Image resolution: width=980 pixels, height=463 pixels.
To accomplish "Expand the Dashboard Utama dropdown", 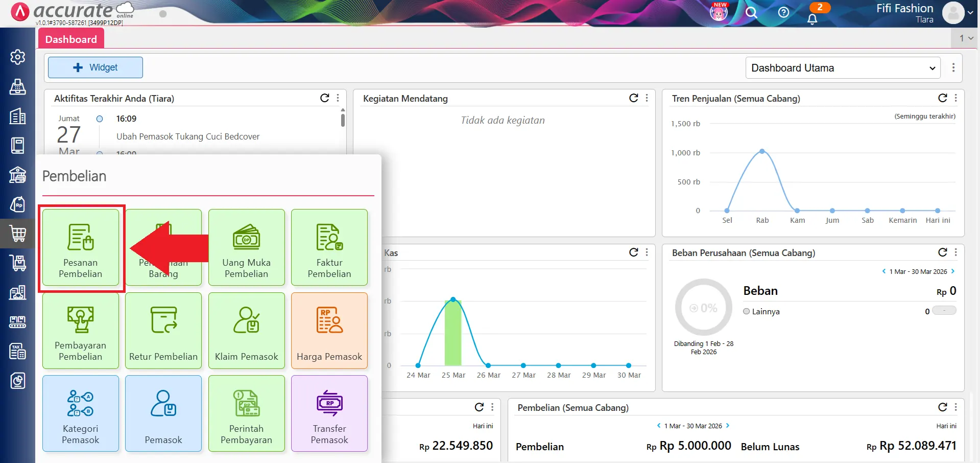I will click(x=843, y=68).
